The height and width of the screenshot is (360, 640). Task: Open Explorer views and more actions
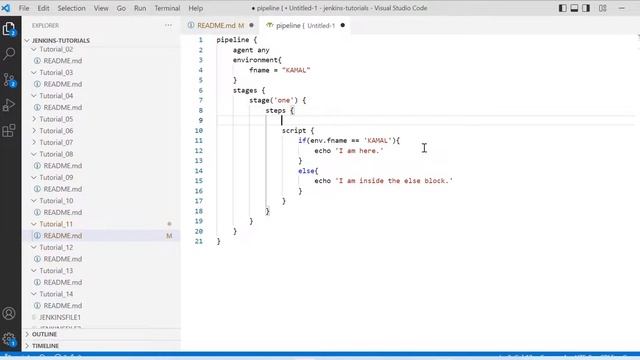click(x=168, y=25)
